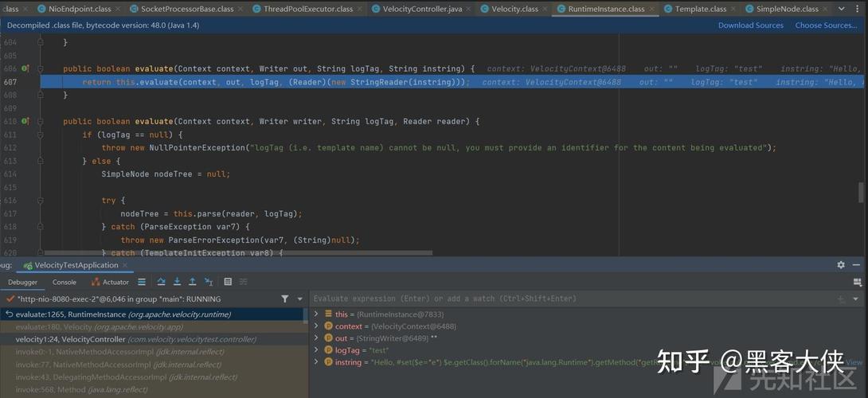Select the invoke:43, DelegatingMethodAccessorImpl stack frame
868x398 pixels.
click(151, 377)
